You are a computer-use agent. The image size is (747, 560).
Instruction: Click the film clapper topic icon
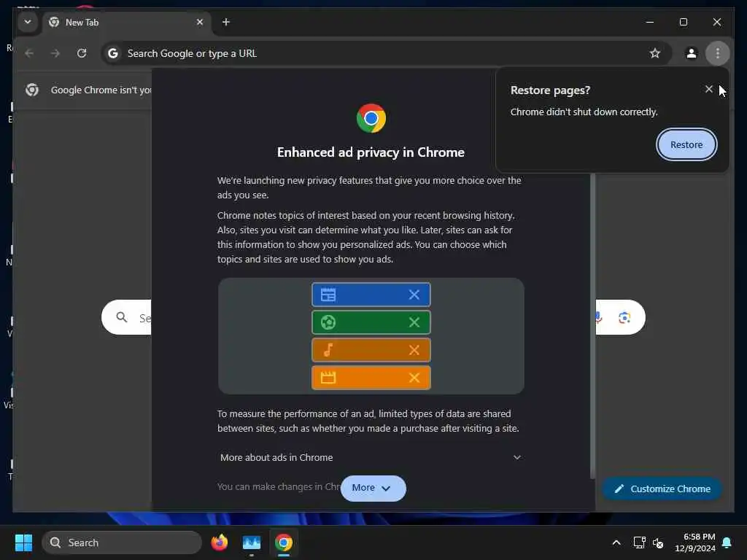coord(328,378)
